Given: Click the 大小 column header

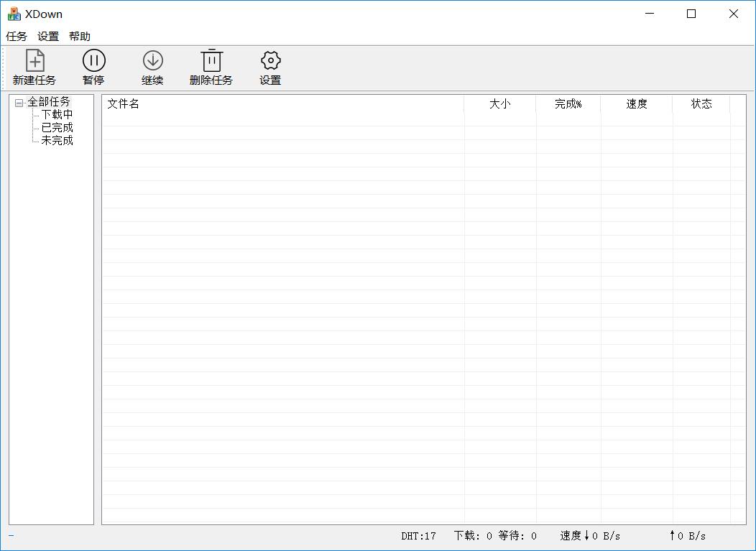Looking at the screenshot, I should click(499, 103).
